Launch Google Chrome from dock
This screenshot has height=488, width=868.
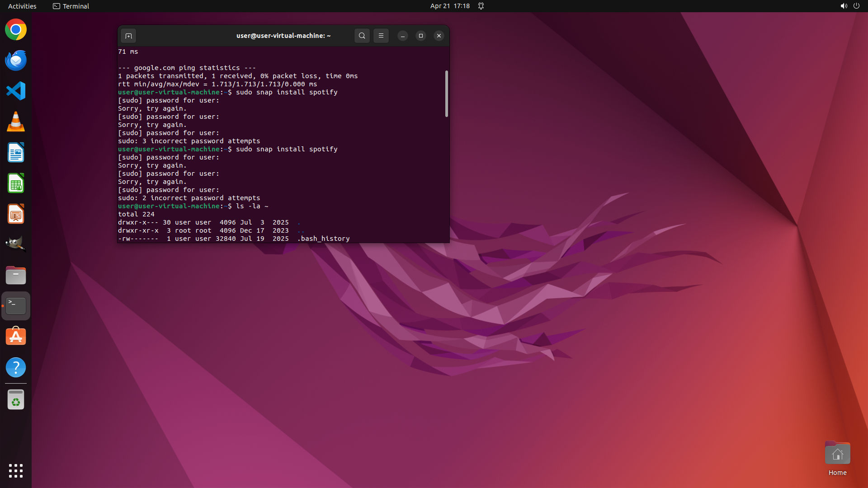coord(16,30)
